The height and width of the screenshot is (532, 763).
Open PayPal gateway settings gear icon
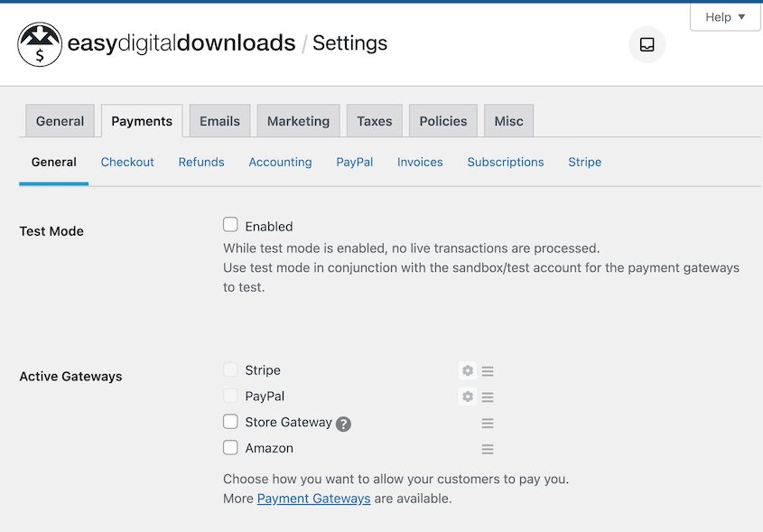click(468, 397)
